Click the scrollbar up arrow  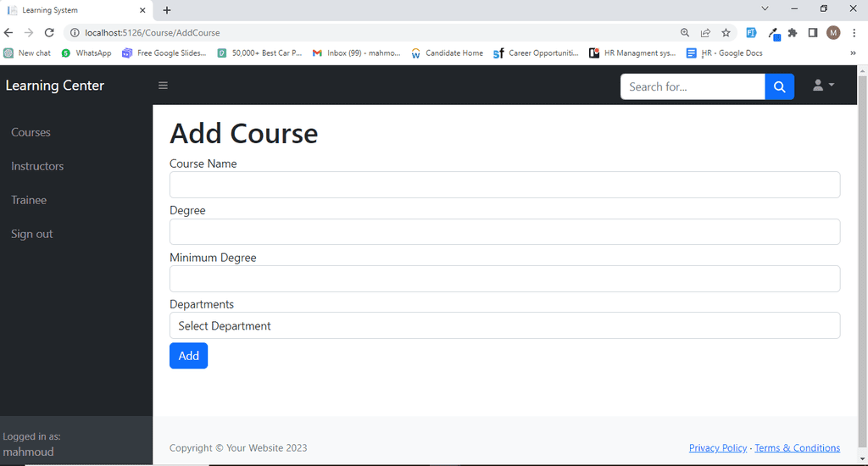(862, 71)
